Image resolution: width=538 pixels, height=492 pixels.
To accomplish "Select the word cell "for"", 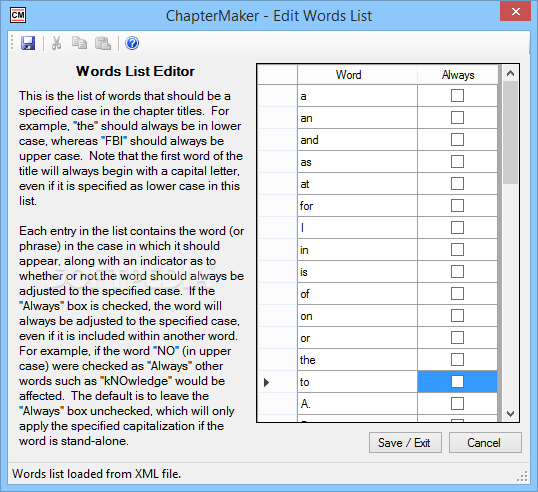I will (x=357, y=206).
